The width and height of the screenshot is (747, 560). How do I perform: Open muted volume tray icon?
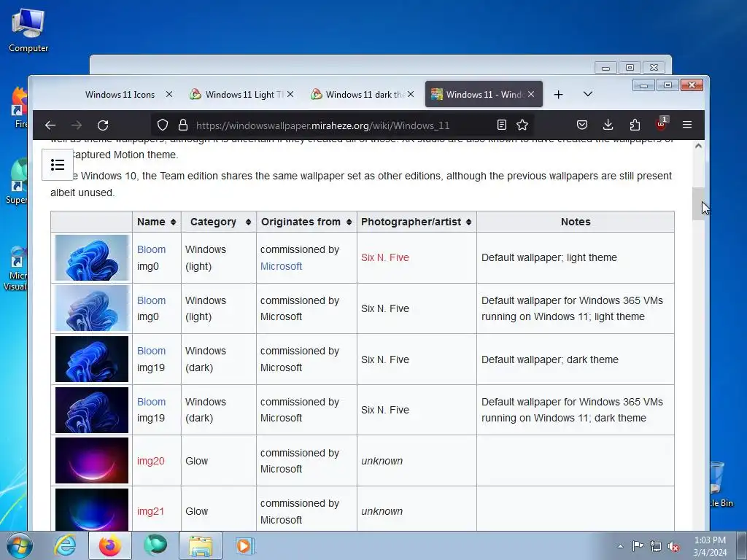[x=673, y=546]
